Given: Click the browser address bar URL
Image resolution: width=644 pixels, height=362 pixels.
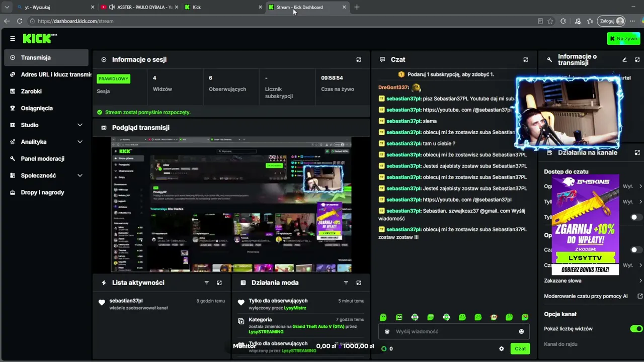Looking at the screenshot, I should click(x=75, y=21).
